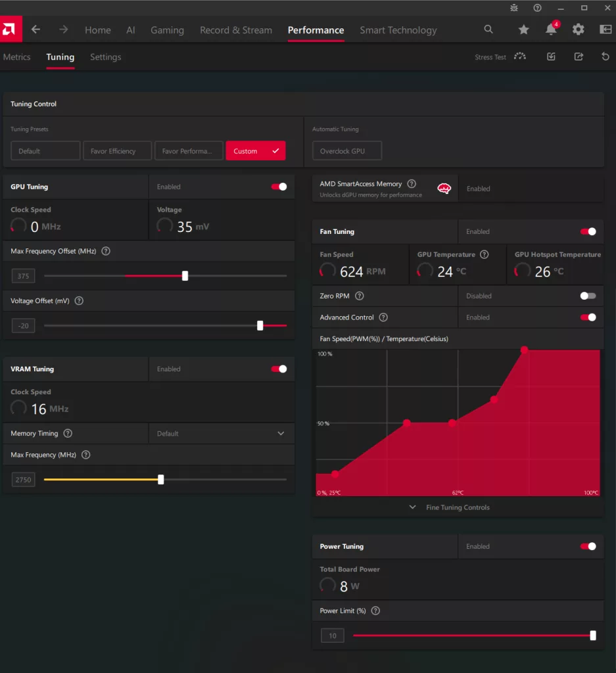Disable the VRAM Tuning toggle

[279, 369]
